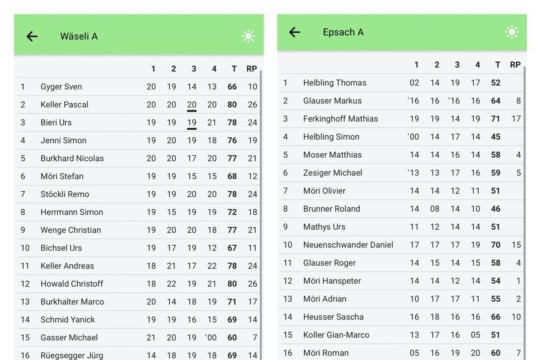Open Neuenschwander Daniel's row
540x360 pixels.
click(x=402, y=245)
